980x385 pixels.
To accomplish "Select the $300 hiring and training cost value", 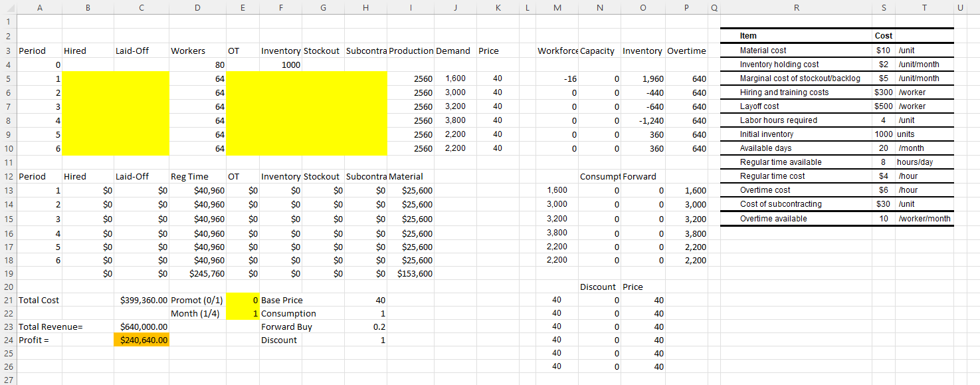I will point(884,92).
